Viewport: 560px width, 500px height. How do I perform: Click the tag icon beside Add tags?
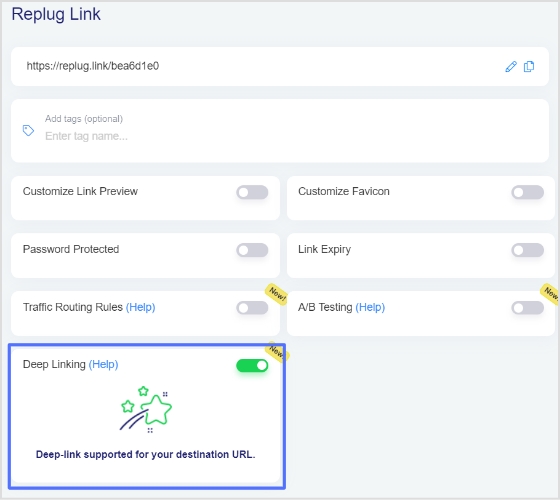[28, 130]
